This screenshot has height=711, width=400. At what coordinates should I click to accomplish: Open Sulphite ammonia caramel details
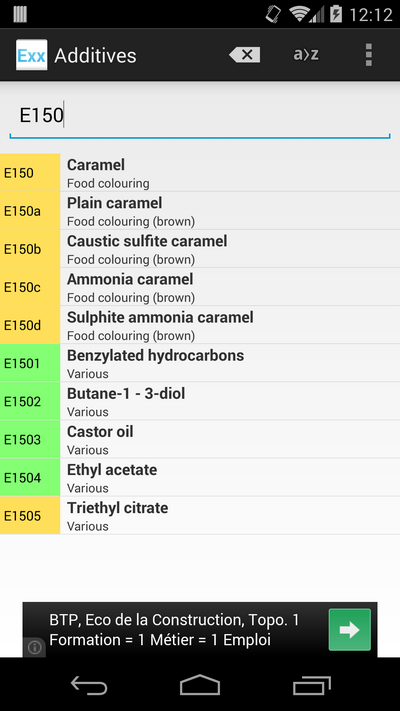coord(200,325)
